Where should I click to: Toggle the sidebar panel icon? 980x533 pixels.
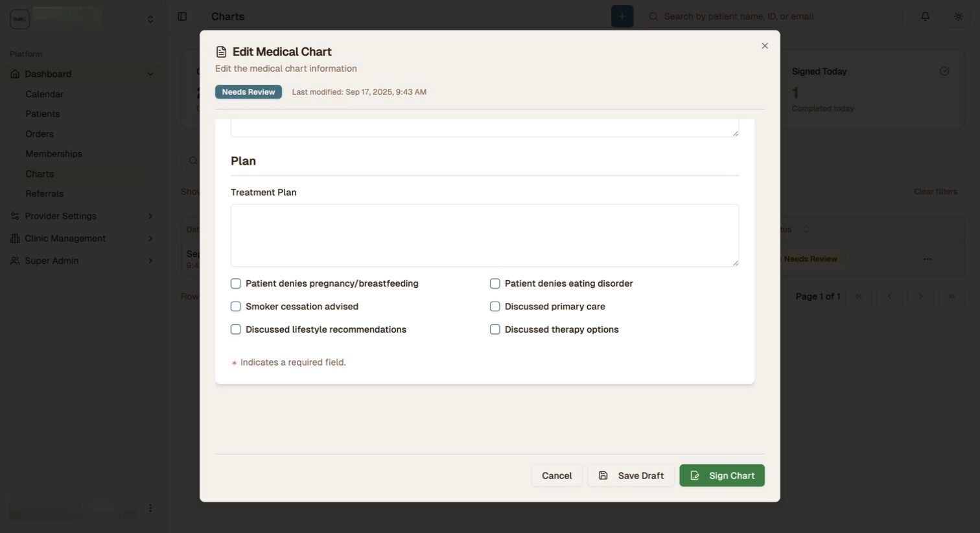point(182,16)
